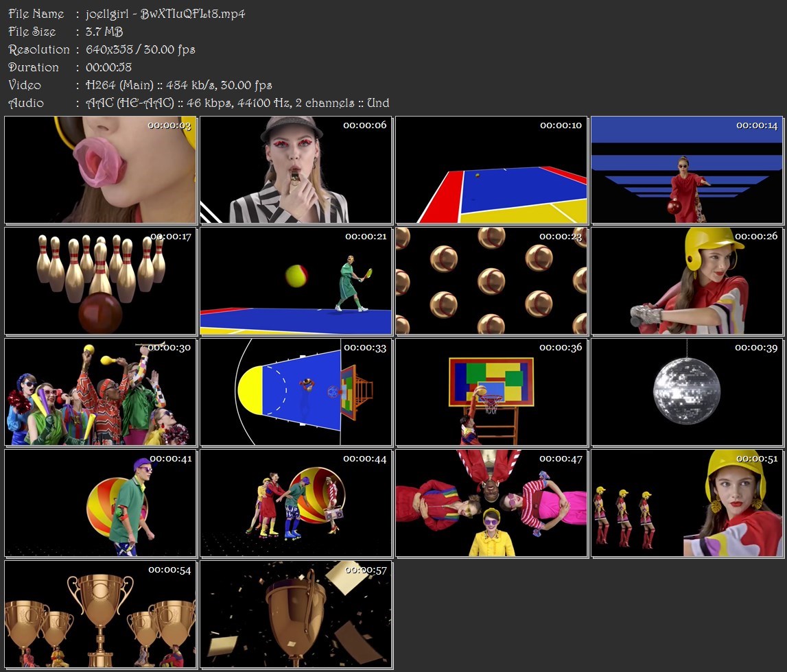Select the cheering crowd thumbnail at 00:00:30
Screen dimensions: 787x672
pos(100,392)
